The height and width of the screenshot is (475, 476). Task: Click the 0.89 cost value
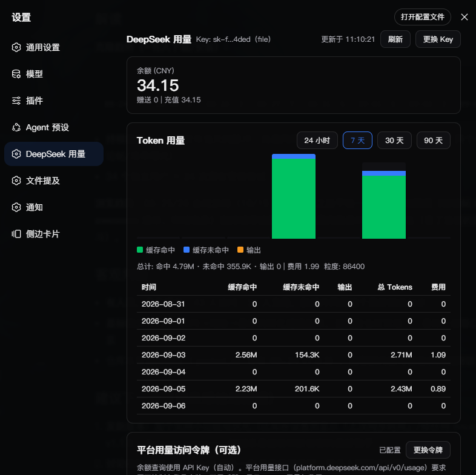(438, 389)
